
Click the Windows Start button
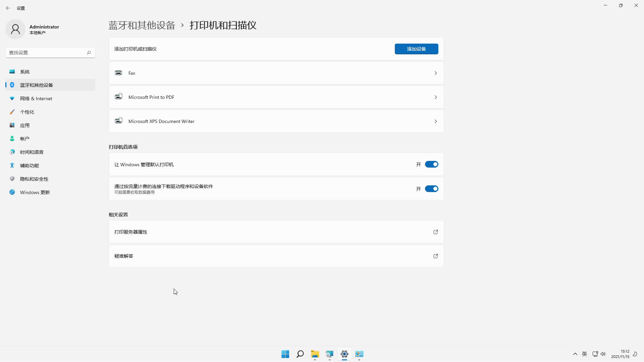click(285, 354)
